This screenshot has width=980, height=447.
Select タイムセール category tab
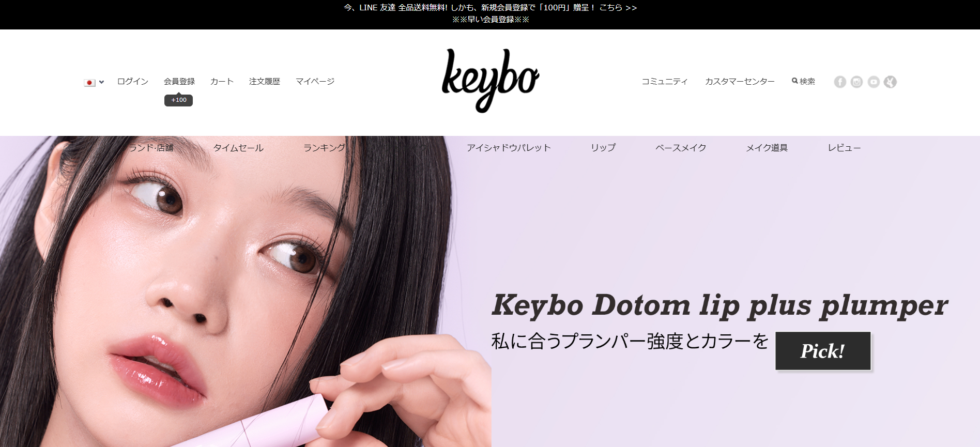click(x=238, y=148)
